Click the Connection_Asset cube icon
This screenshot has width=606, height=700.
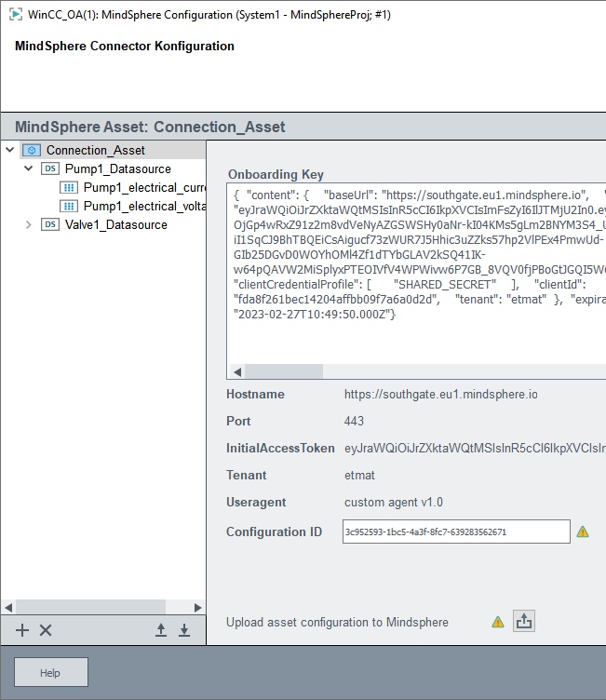pyautogui.click(x=32, y=150)
